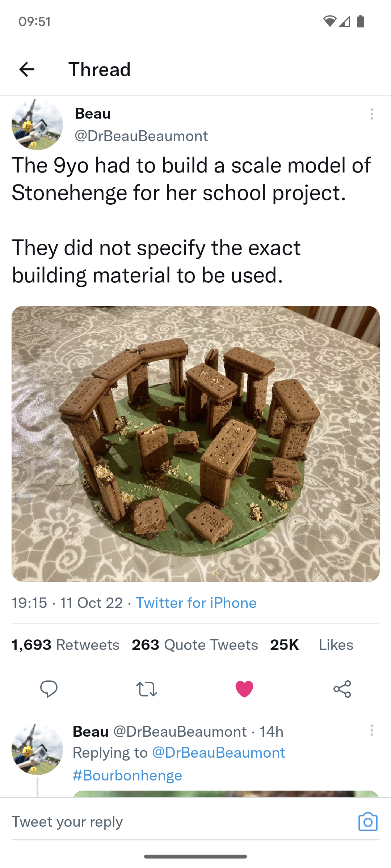Image resolution: width=391 pixels, height=868 pixels.
Task: Open Beau's avatar on the reply tweet
Action: pyautogui.click(x=37, y=749)
